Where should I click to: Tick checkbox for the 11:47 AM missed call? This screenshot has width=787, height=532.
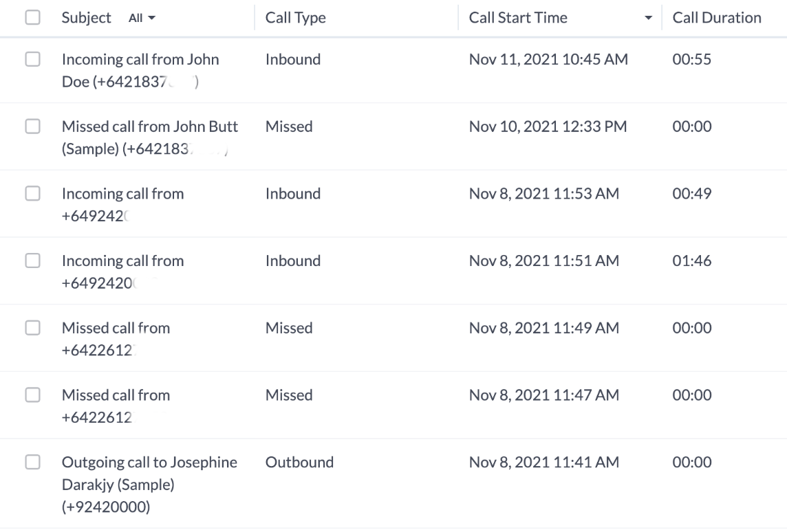(x=32, y=395)
